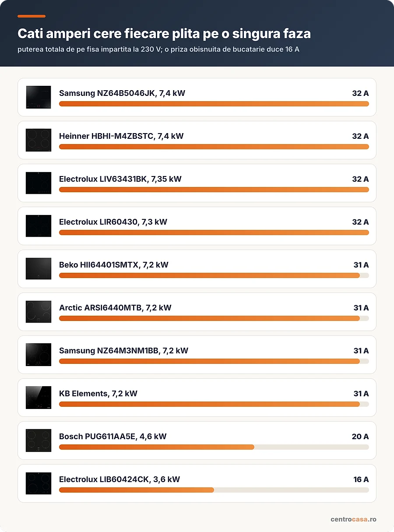The height and width of the screenshot is (532, 394).
Task: Click the 31 A value for KB Elements
Action: pyautogui.click(x=361, y=394)
